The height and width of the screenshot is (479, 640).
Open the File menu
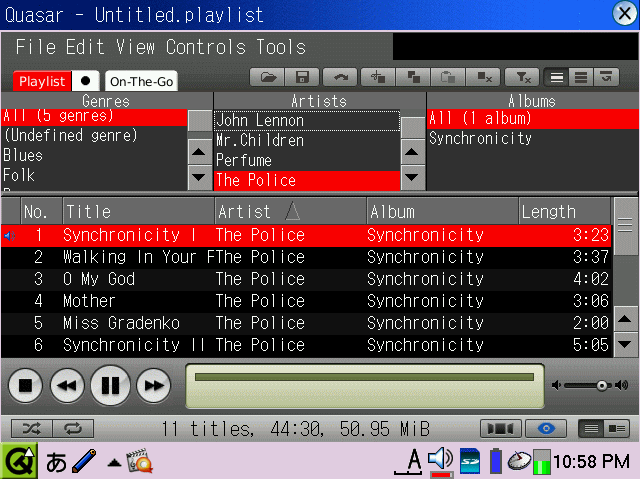36,47
